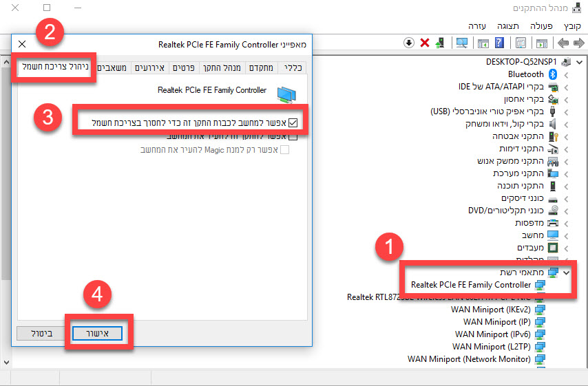Click the blue question mark help icon
This screenshot has width=588, height=386.
click(x=499, y=43)
